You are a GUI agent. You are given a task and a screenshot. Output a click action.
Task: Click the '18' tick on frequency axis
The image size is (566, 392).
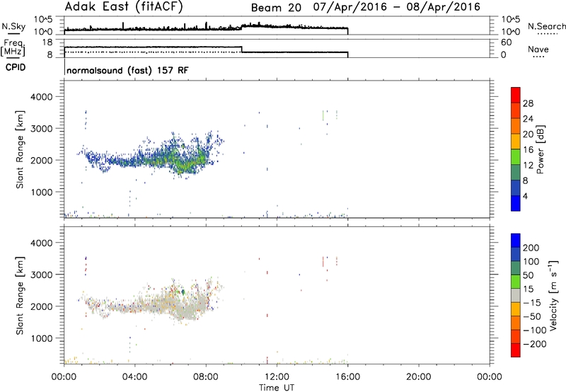coord(47,42)
